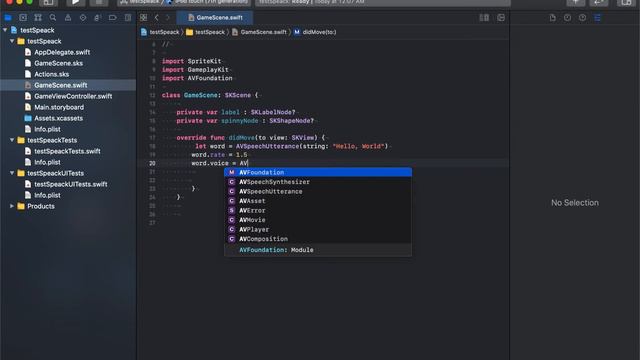Show the File inspector
This screenshot has width=640, height=360.
(x=552, y=18)
